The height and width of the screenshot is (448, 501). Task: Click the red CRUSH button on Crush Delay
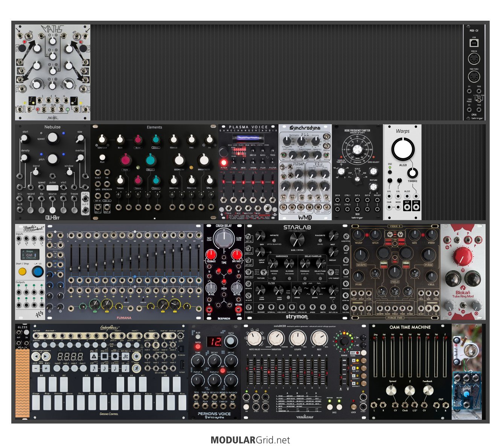pyautogui.click(x=224, y=281)
